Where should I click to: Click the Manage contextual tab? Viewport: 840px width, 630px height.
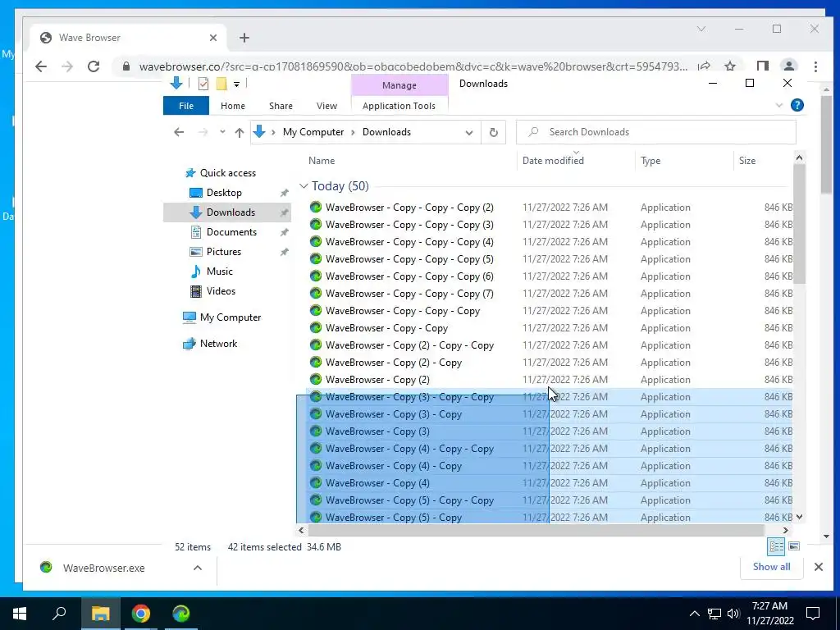(x=399, y=85)
